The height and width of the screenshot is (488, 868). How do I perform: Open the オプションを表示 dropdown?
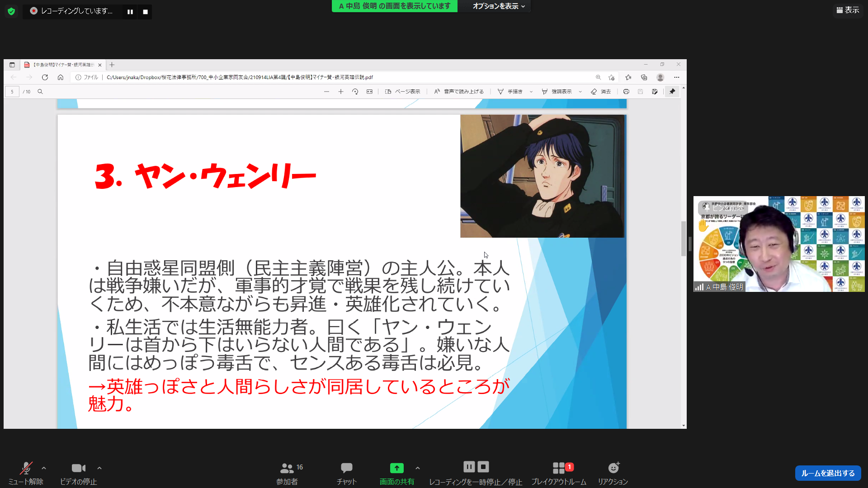499,6
